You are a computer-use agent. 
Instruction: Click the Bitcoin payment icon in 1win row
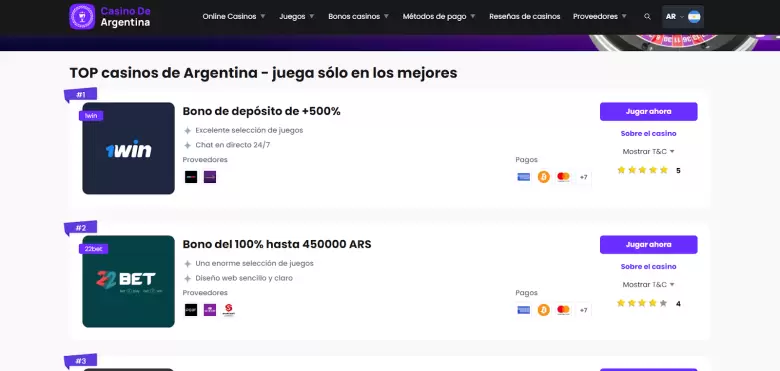(x=544, y=177)
